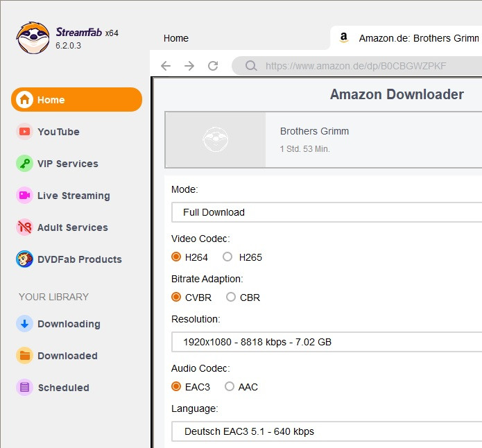The height and width of the screenshot is (448, 482).
Task: Click the Live Streaming camera icon
Action: (x=24, y=196)
